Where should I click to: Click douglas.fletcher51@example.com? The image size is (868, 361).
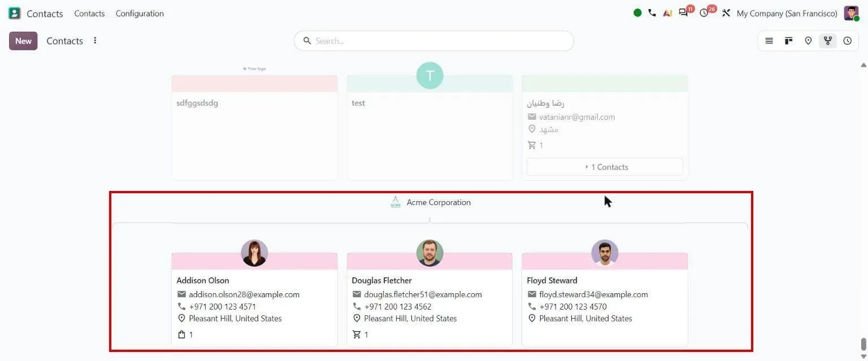pyautogui.click(x=423, y=294)
